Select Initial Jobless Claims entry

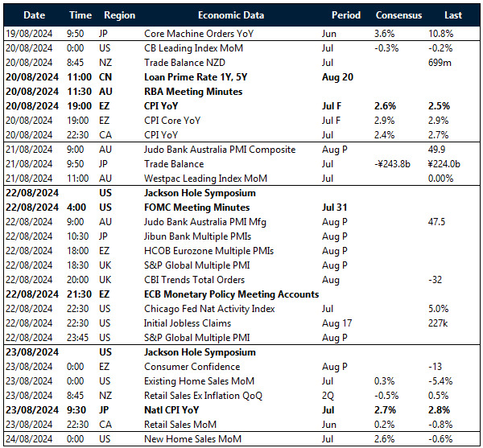tap(188, 323)
